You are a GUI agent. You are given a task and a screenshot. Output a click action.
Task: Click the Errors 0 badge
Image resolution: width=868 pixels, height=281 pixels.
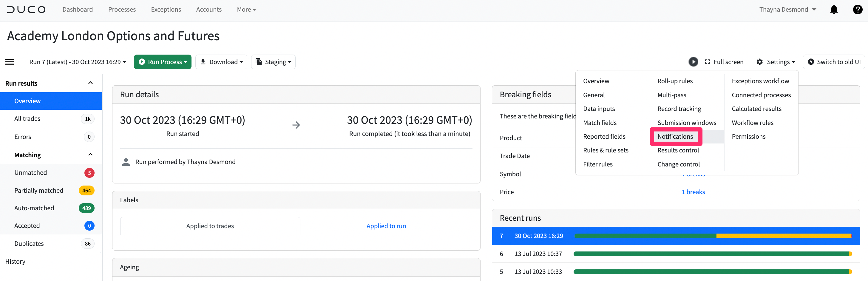[x=89, y=137]
